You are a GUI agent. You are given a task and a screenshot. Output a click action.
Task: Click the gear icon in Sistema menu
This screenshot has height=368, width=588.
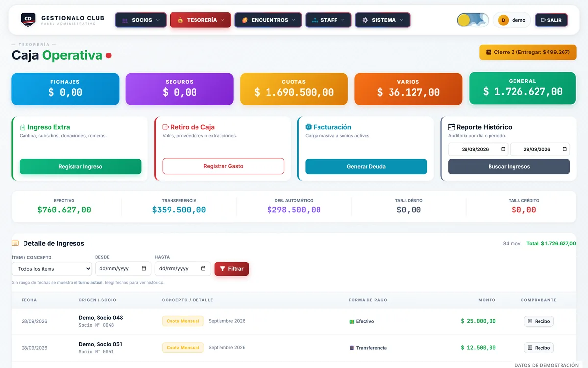point(365,20)
